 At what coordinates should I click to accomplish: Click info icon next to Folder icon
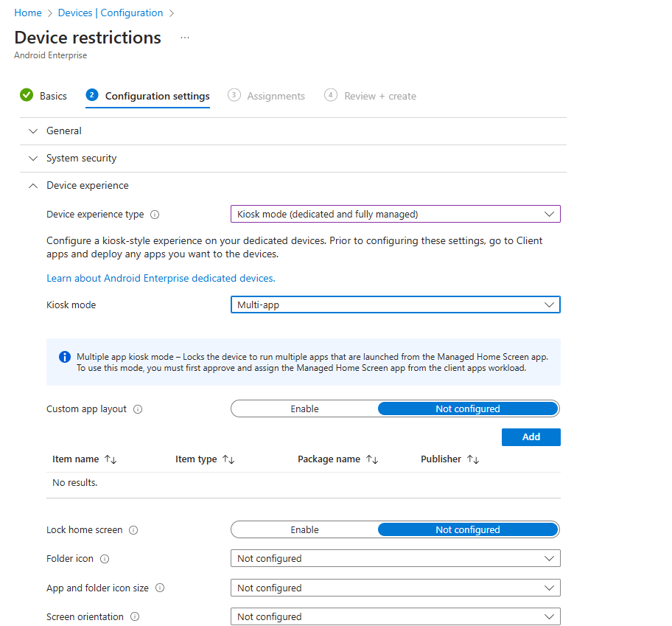(x=105, y=559)
